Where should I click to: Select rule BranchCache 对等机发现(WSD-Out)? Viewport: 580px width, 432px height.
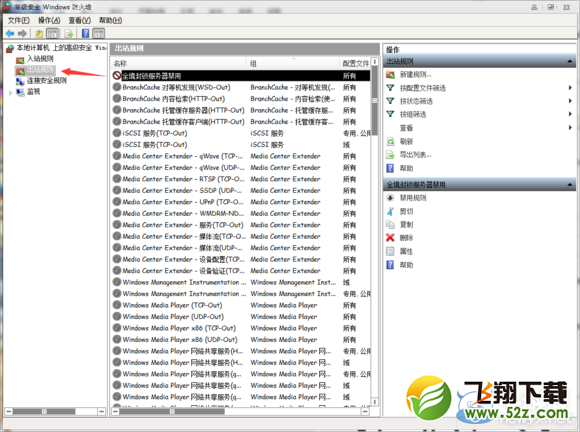[x=241, y=87]
